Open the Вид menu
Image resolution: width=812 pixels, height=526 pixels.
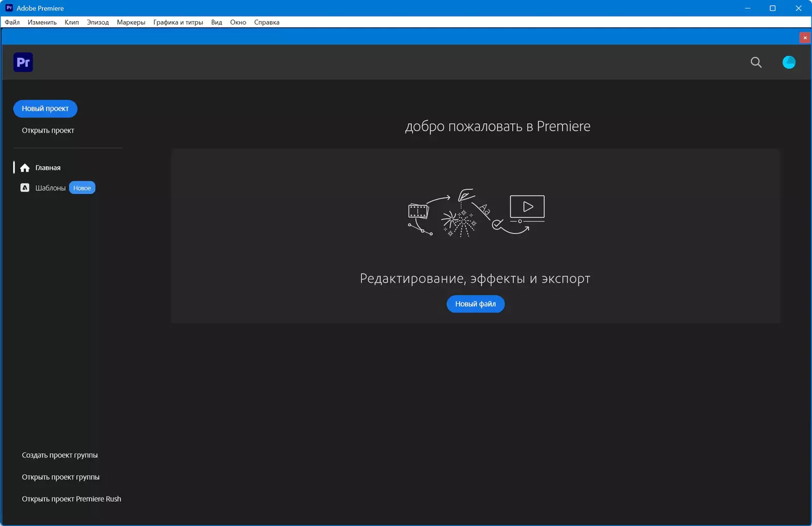point(217,22)
